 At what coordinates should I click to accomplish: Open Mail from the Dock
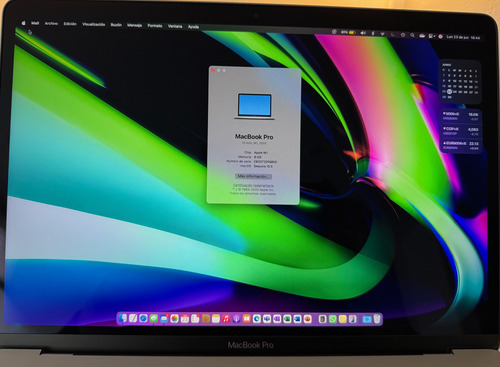pos(164,319)
